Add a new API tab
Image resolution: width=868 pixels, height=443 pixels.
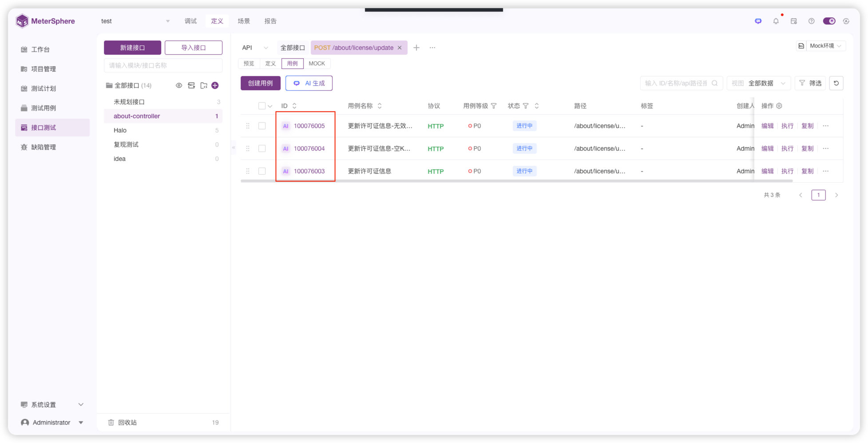coord(416,48)
